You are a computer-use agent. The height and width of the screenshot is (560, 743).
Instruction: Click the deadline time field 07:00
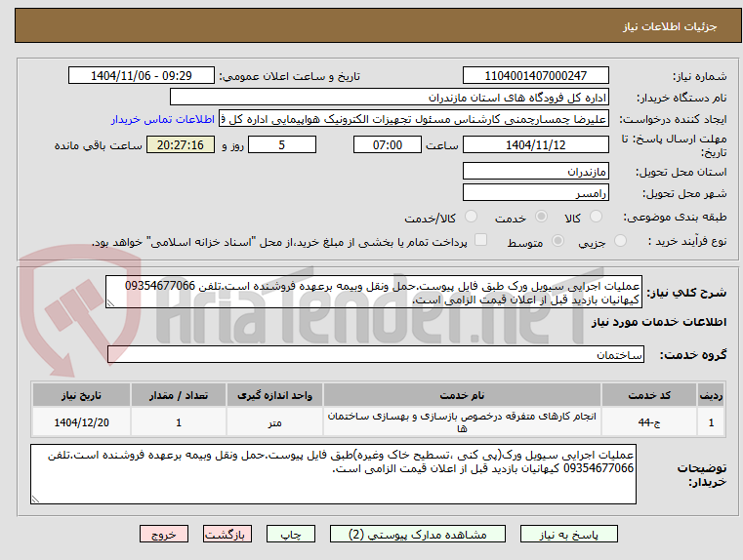[388, 144]
